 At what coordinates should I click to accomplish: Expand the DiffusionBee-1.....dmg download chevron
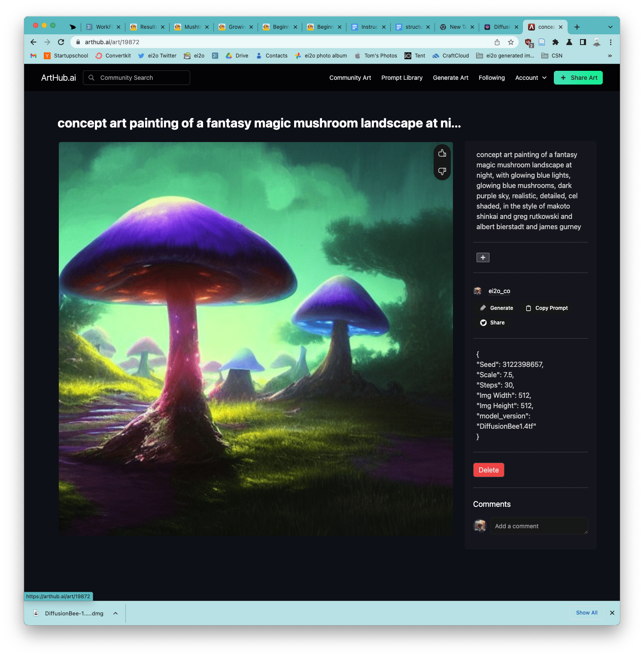pyautogui.click(x=115, y=613)
